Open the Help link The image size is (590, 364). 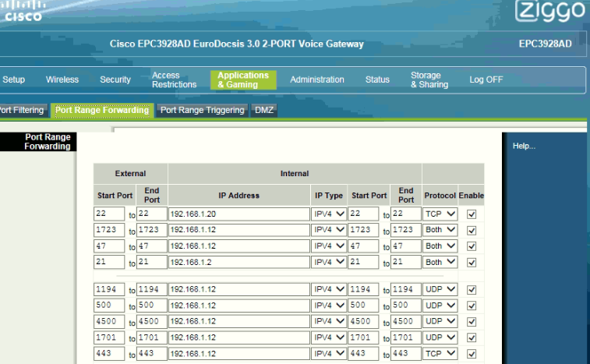coord(524,146)
